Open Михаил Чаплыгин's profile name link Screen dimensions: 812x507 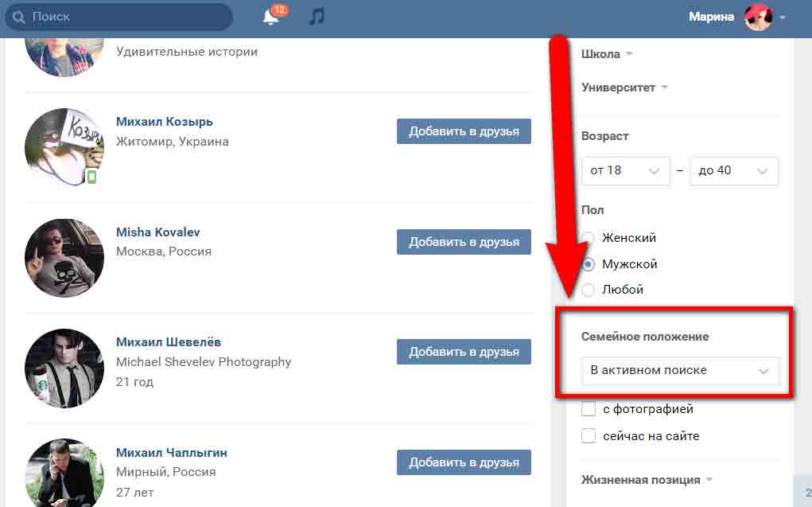coord(172,453)
